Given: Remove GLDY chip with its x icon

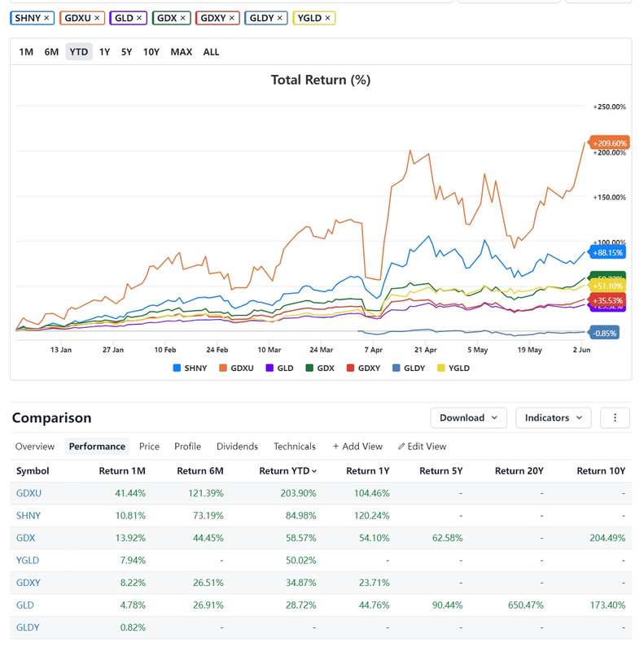Looking at the screenshot, I should [279, 18].
